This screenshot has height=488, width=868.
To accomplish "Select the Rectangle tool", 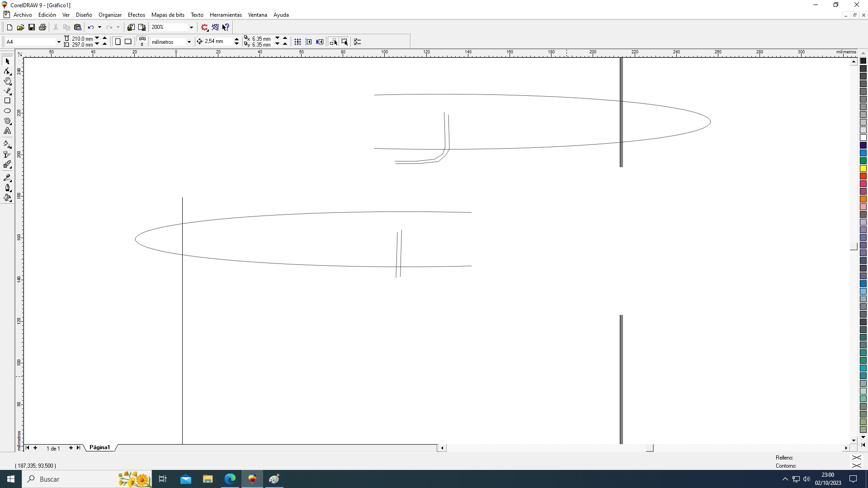I will pos(7,101).
